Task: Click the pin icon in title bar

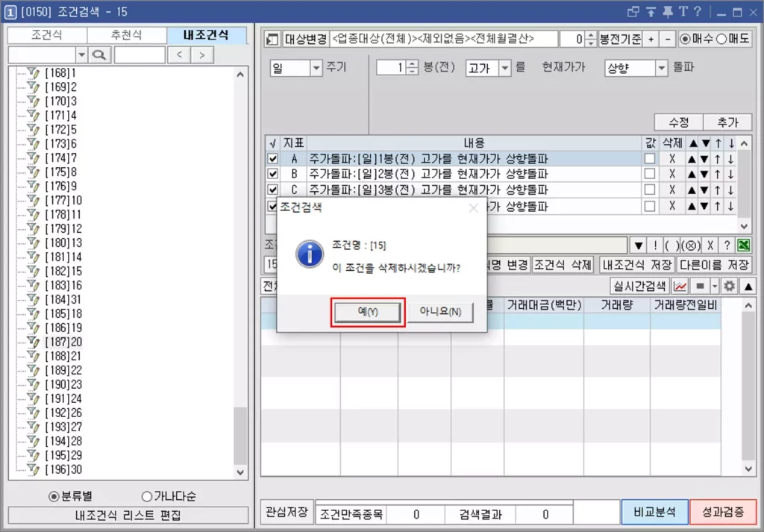Action: click(x=667, y=12)
